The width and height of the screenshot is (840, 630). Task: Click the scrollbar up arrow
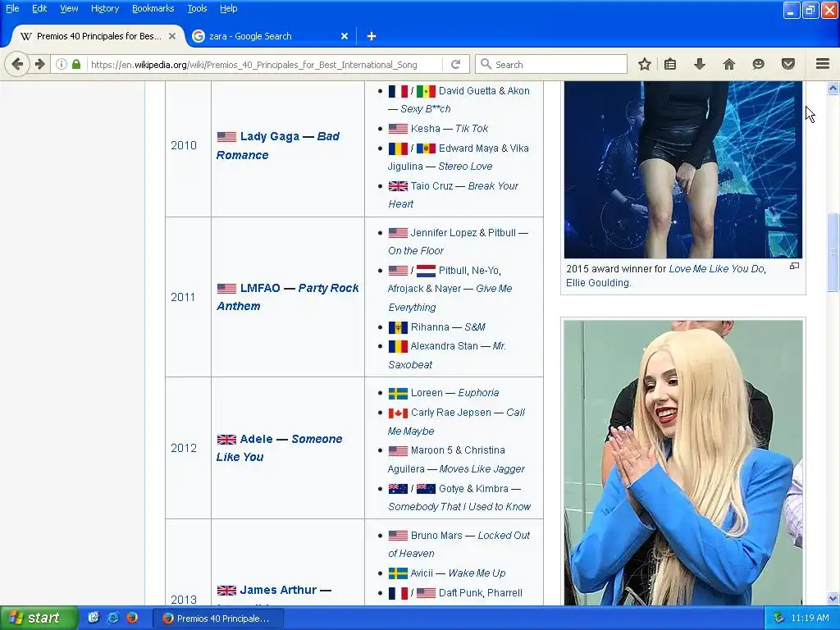833,89
